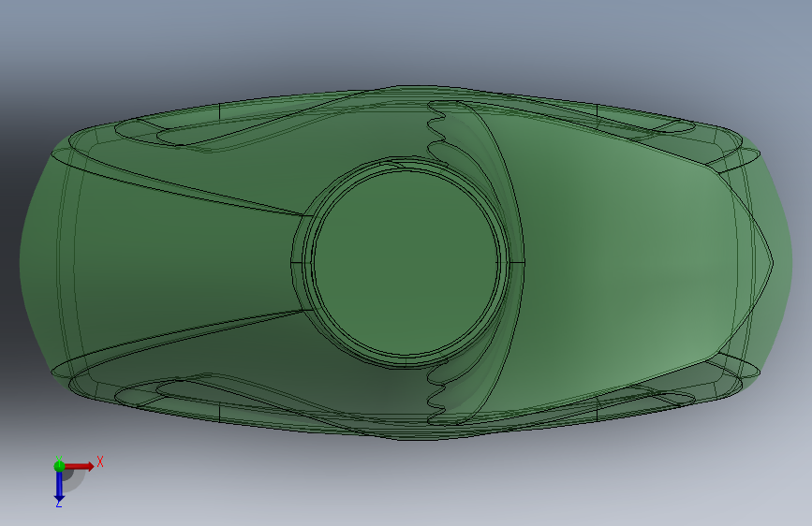The height and width of the screenshot is (526, 812).
Task: Click the blue Z axis arrow of the triad
Action: (59, 487)
